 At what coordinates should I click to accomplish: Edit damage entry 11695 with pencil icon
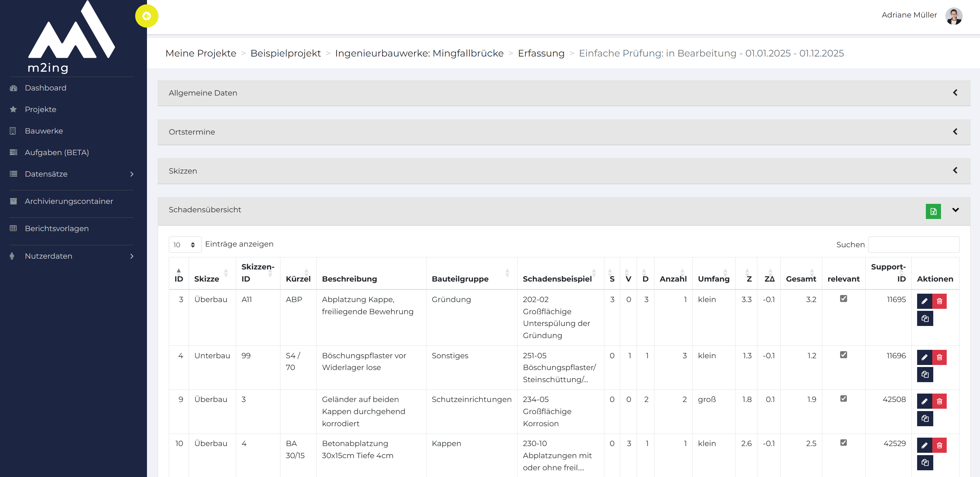coord(924,301)
